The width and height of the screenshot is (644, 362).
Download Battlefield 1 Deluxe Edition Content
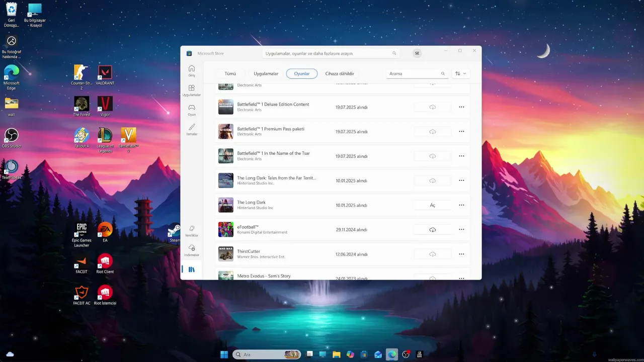(x=432, y=107)
